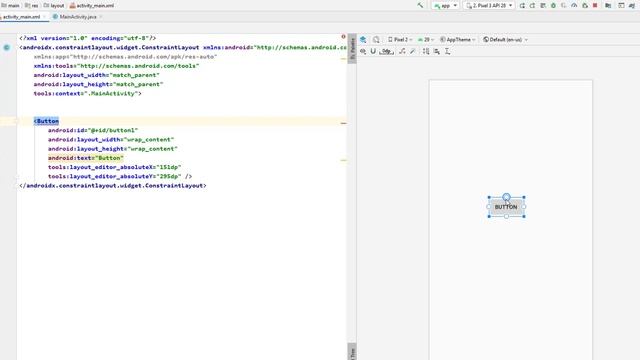
Task: Click the xml version declaration line
Action: click(x=87, y=38)
